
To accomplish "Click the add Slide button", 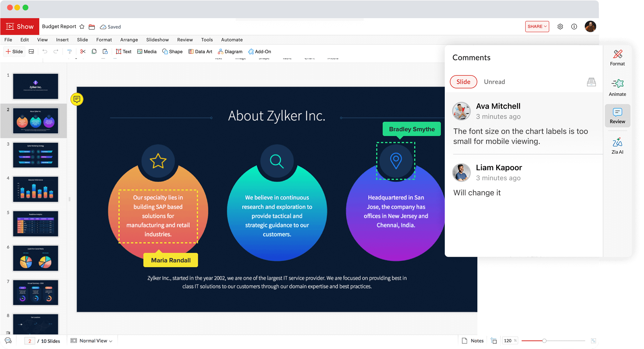I will [x=14, y=52].
